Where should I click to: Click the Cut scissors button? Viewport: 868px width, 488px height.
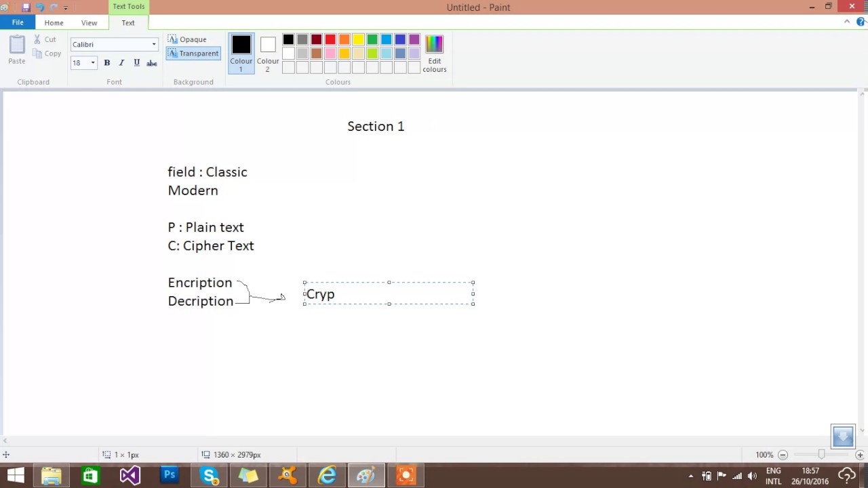(45, 39)
